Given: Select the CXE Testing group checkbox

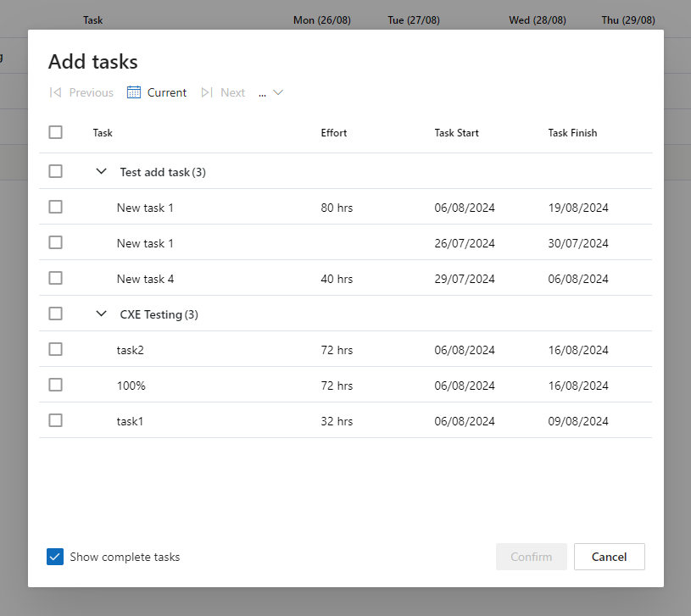Looking at the screenshot, I should click(56, 314).
